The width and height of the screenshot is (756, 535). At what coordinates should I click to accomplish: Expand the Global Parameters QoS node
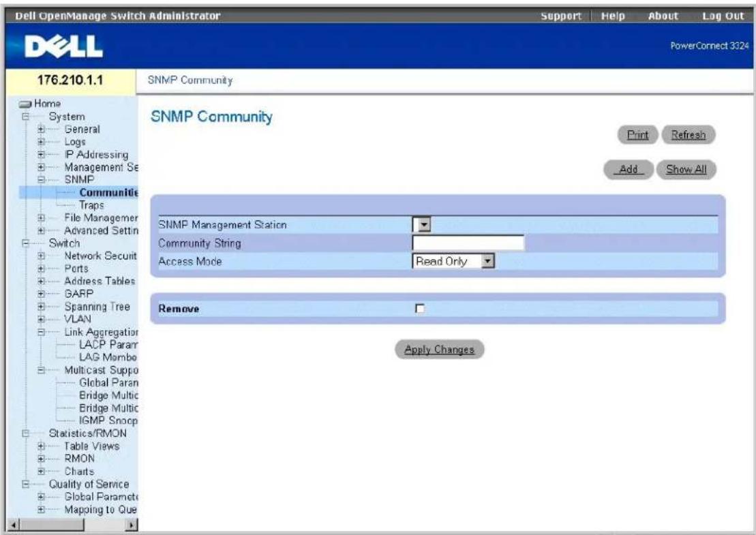coord(42,496)
